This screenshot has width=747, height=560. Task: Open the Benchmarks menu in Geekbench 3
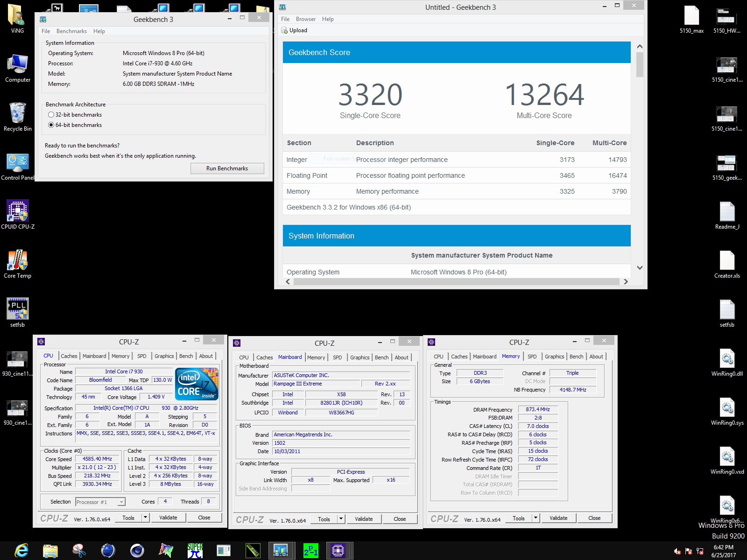(x=71, y=31)
